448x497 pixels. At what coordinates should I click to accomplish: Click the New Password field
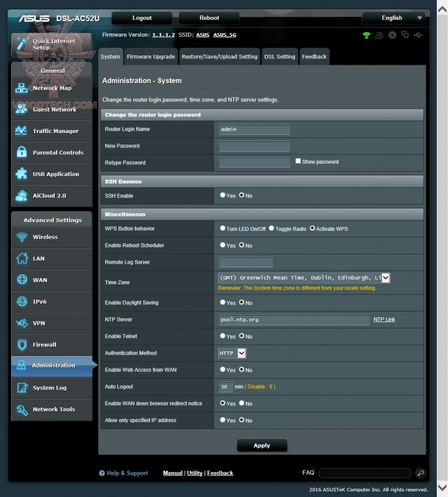254,146
